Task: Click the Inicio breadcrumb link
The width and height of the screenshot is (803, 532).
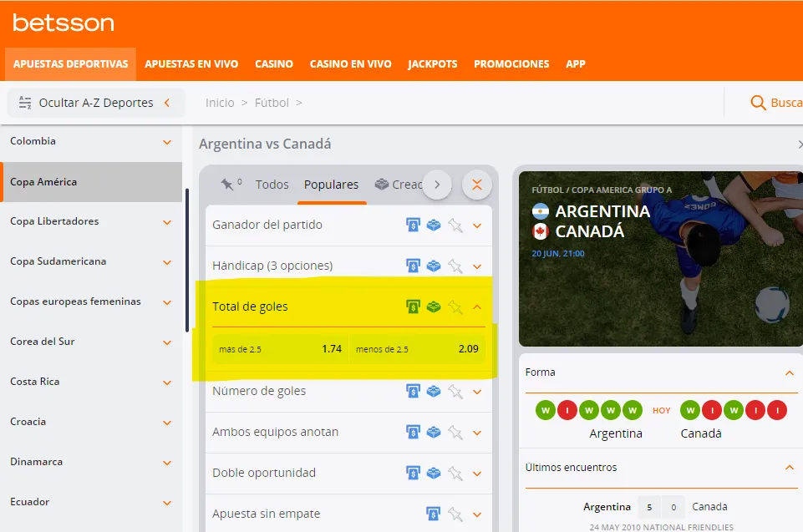Action: click(220, 103)
